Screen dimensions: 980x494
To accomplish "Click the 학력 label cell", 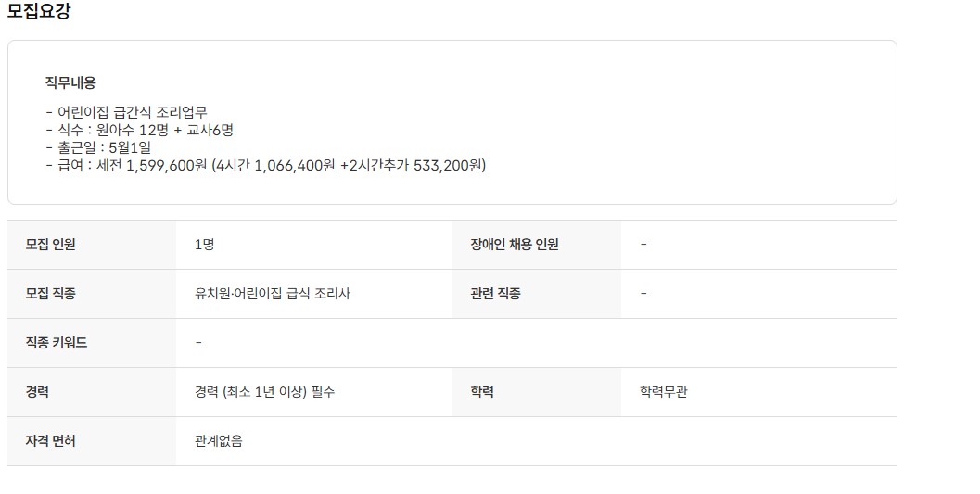I will coord(483,392).
